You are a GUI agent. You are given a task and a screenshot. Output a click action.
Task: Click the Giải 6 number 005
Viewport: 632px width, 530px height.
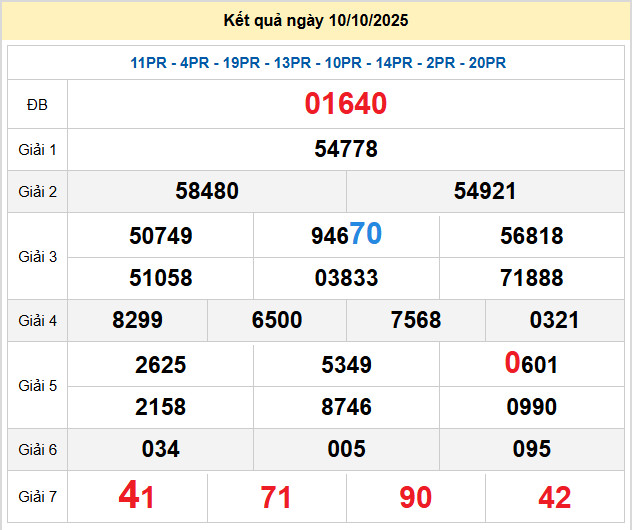point(346,449)
